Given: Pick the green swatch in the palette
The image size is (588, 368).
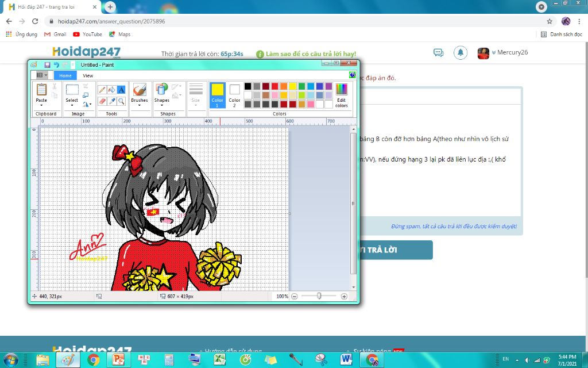Looking at the screenshot, I should (x=301, y=86).
